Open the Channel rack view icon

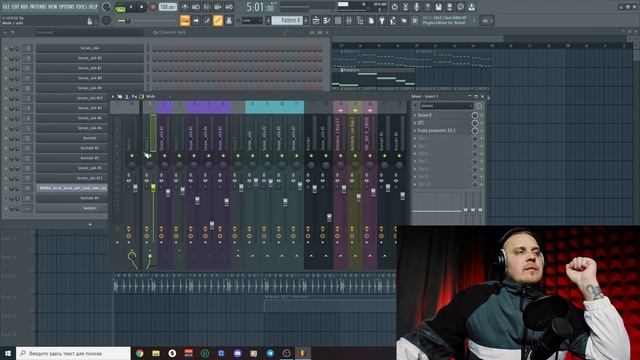(338, 20)
